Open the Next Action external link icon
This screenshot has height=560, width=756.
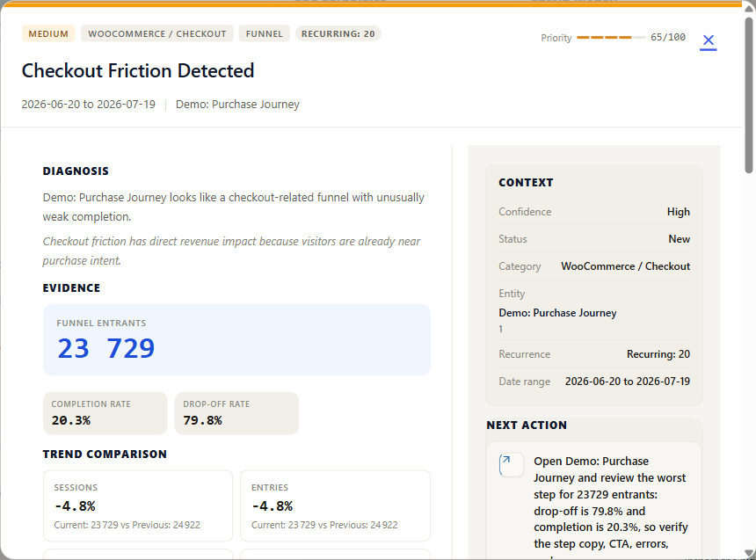click(511, 465)
